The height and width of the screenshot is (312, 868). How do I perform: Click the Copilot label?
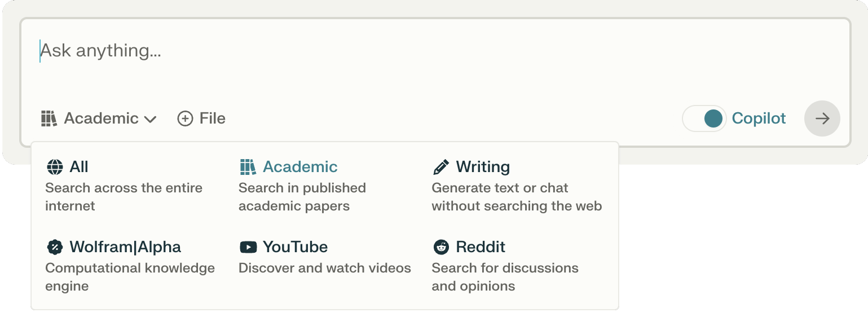pos(759,118)
